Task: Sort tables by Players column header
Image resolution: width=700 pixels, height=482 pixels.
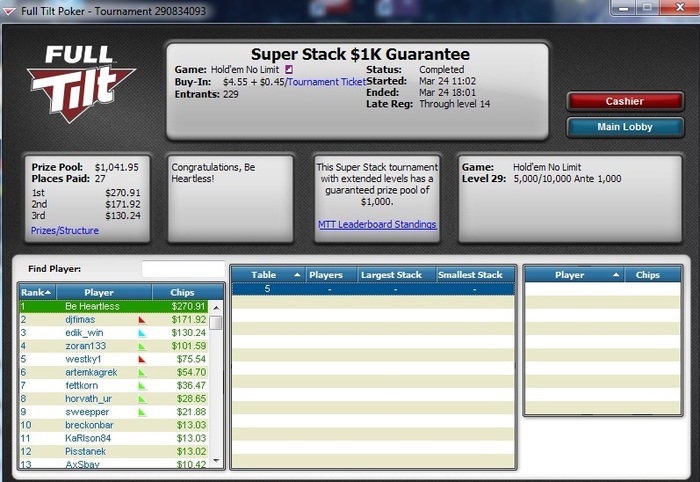Action: click(331, 275)
